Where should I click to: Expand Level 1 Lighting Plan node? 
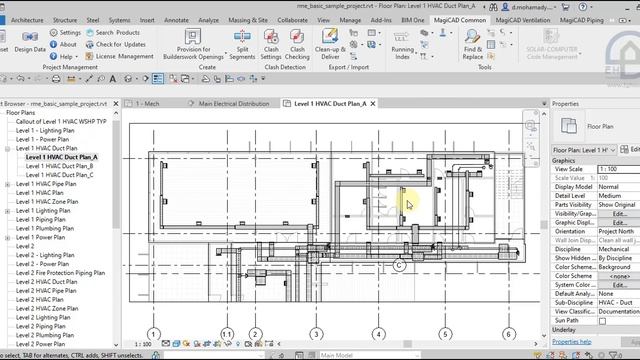point(7,211)
